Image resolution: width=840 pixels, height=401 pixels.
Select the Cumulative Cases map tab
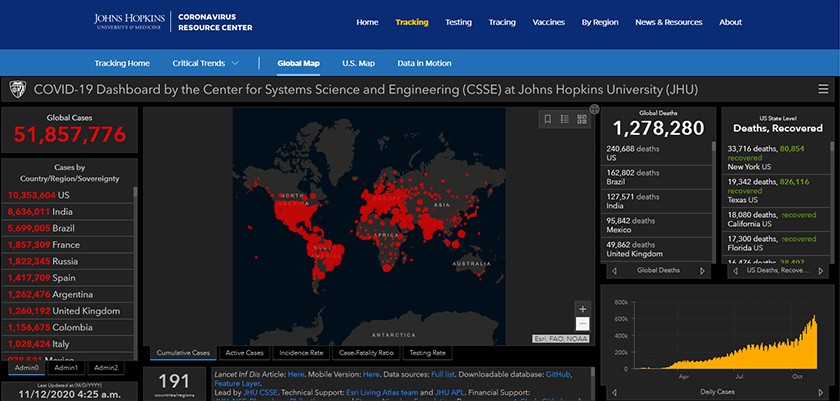[x=183, y=353]
